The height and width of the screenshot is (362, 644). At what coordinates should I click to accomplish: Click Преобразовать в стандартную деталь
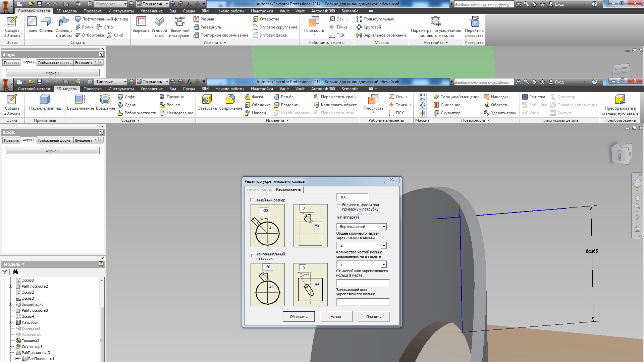tap(620, 105)
